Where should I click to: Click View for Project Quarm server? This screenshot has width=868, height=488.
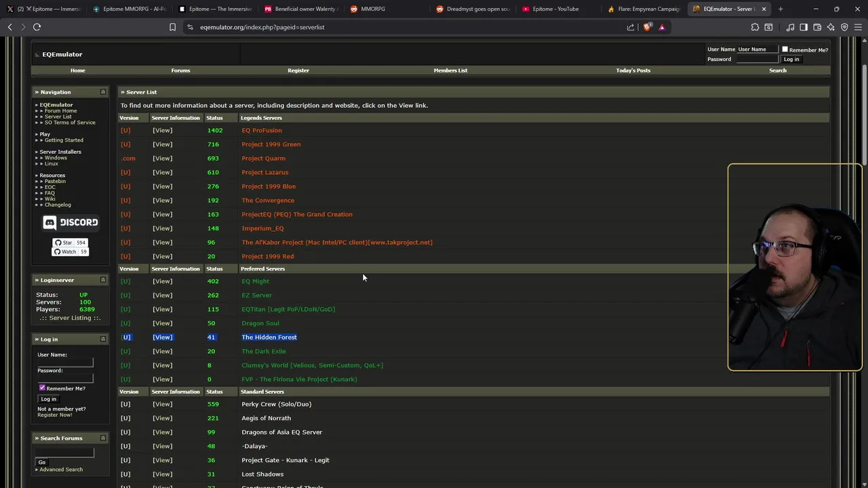(162, 159)
